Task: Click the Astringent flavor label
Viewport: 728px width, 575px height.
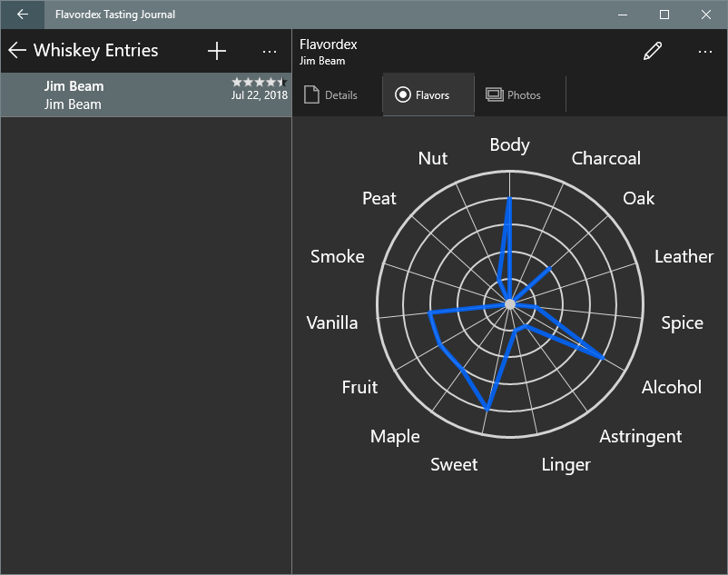Action: 640,437
